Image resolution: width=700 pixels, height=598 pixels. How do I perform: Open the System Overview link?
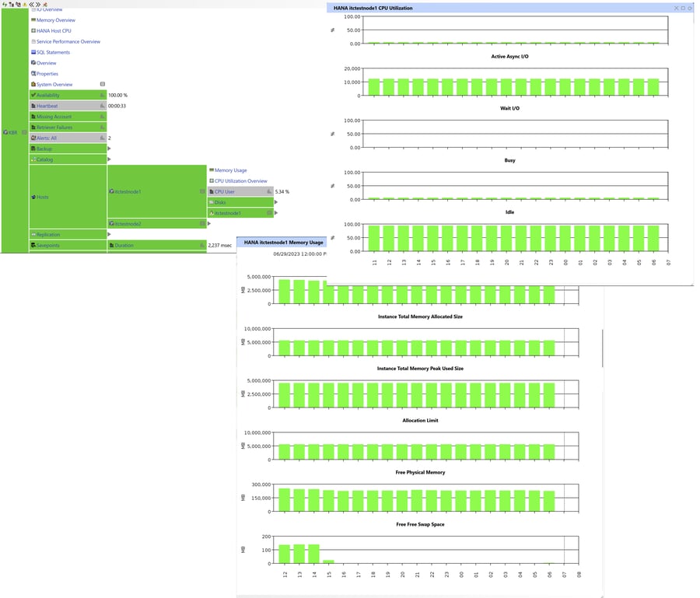(54, 84)
